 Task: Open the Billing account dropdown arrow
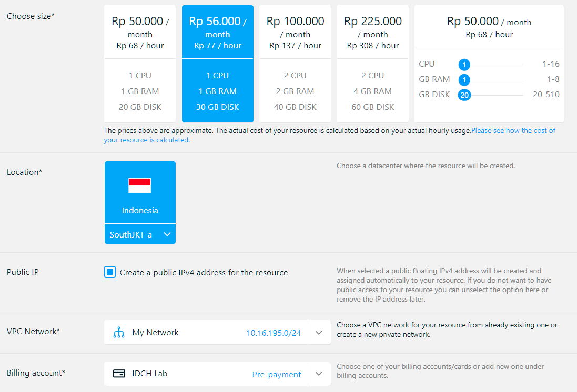tap(319, 374)
